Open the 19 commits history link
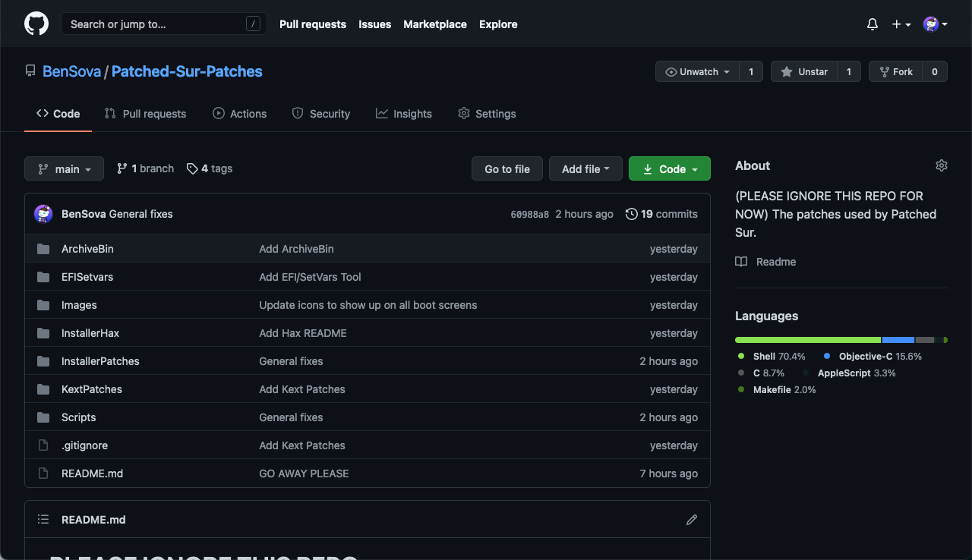Viewport: 972px width, 560px height. (661, 214)
